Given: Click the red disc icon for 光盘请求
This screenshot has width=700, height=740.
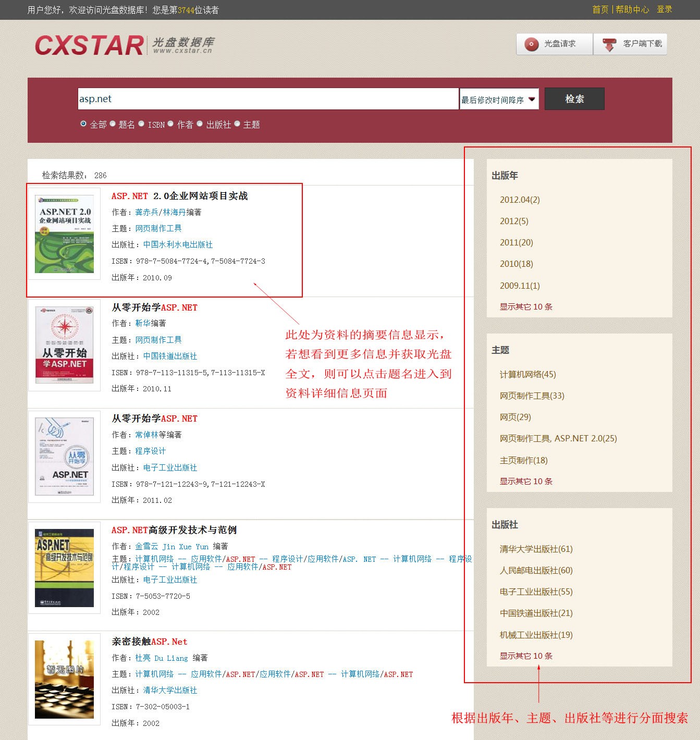Looking at the screenshot, I should click(x=531, y=44).
